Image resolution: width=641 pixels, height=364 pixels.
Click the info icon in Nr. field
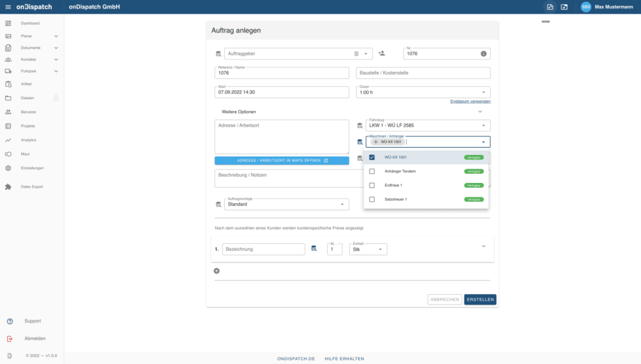pyautogui.click(x=483, y=54)
